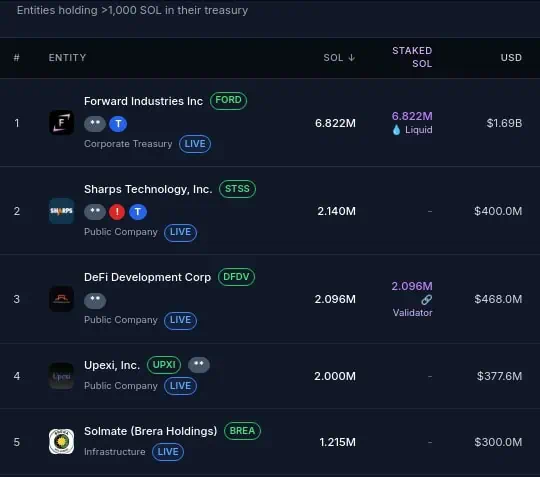Click the Upexi logo icon
The width and height of the screenshot is (540, 477).
click(x=61, y=376)
